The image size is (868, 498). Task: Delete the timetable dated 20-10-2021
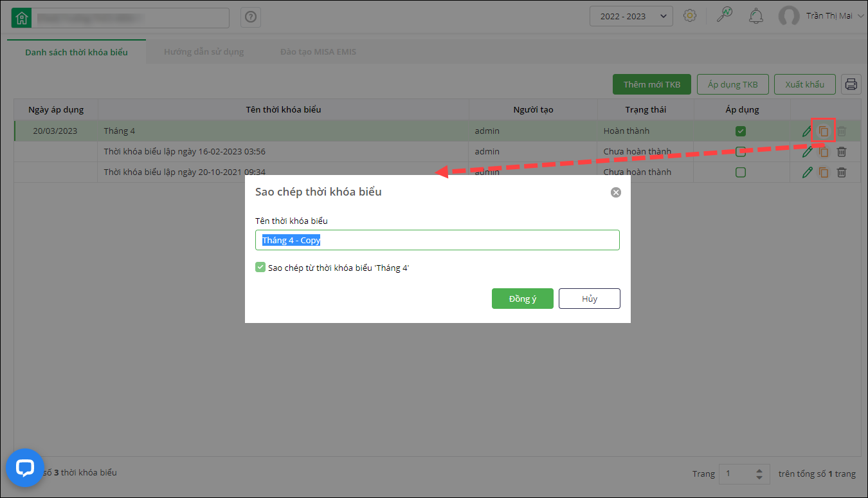coord(842,172)
